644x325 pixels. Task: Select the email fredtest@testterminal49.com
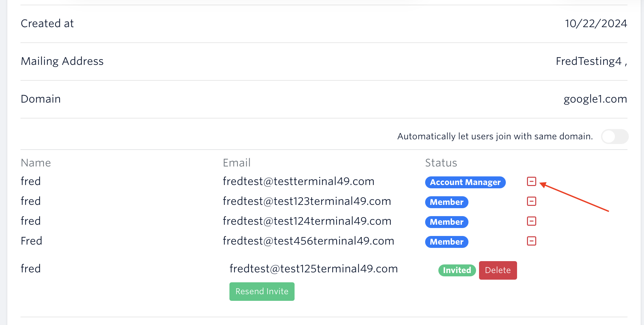(x=298, y=181)
